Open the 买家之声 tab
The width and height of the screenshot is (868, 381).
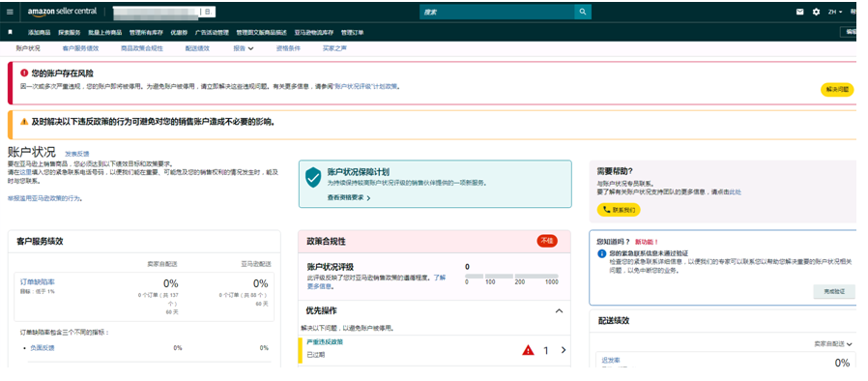coord(334,48)
